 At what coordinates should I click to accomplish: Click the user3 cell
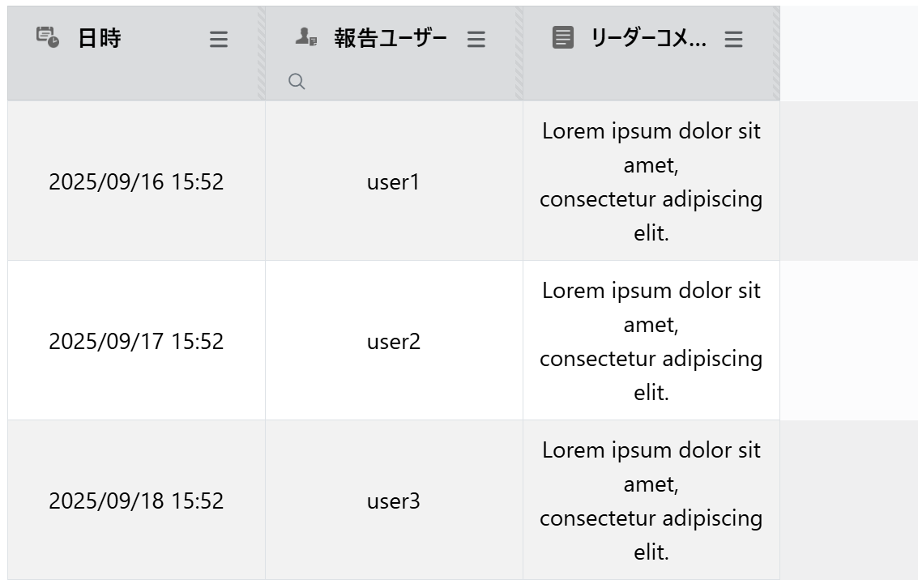[x=394, y=501]
